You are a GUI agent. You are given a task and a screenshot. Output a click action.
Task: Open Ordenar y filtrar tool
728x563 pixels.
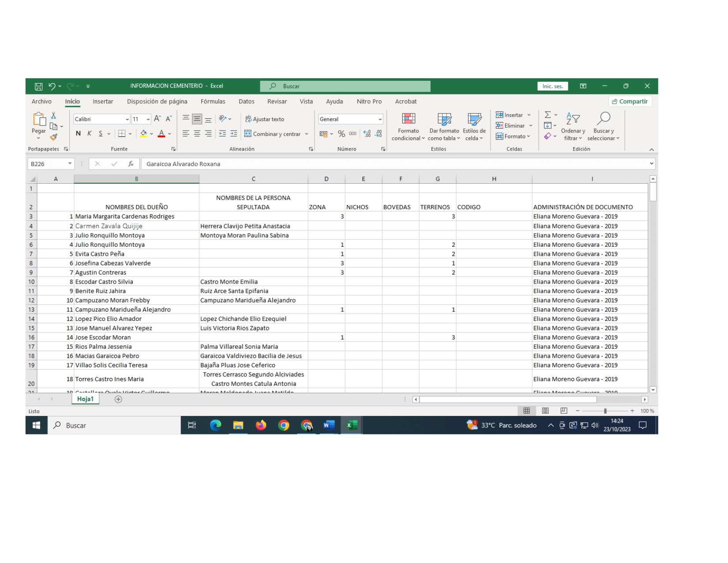click(573, 126)
